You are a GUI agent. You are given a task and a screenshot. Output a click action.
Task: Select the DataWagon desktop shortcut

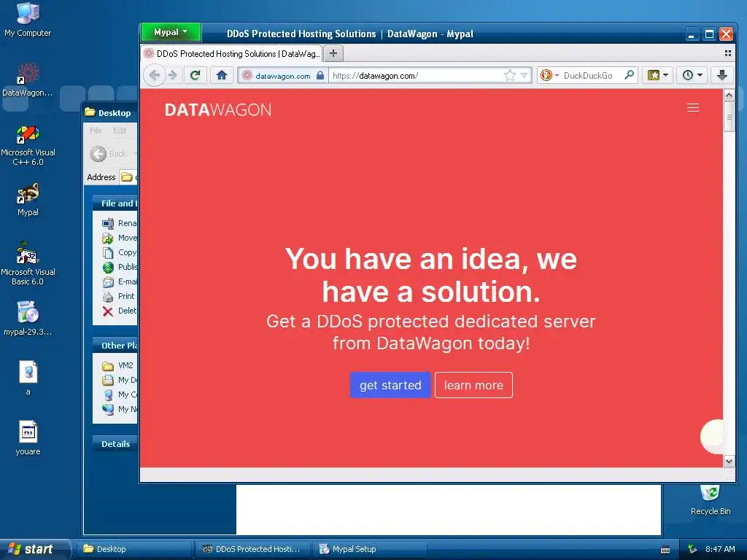point(28,80)
